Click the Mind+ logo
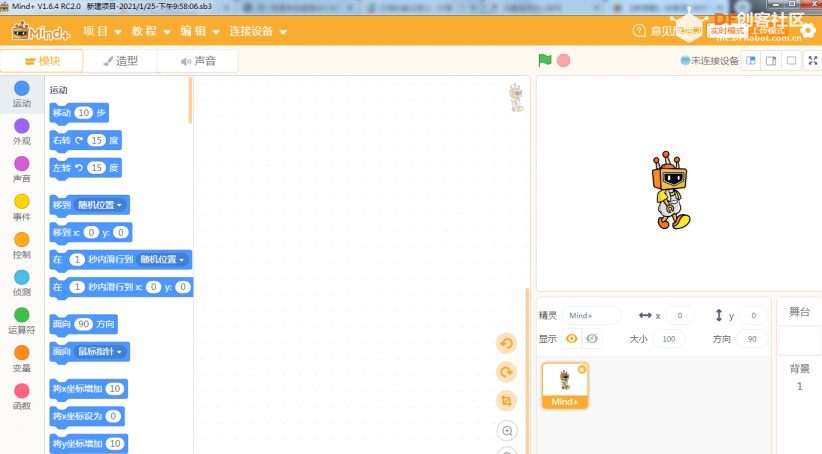This screenshot has width=822, height=454. pyautogui.click(x=41, y=31)
